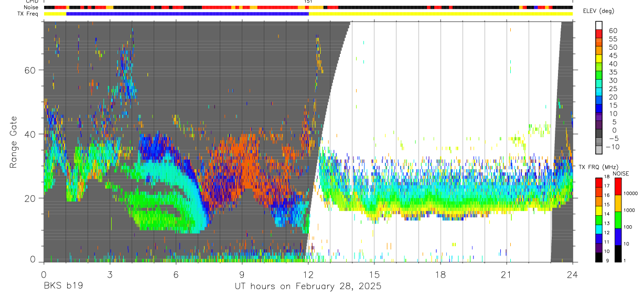Click the x-axis tick label '12'

pos(308,274)
